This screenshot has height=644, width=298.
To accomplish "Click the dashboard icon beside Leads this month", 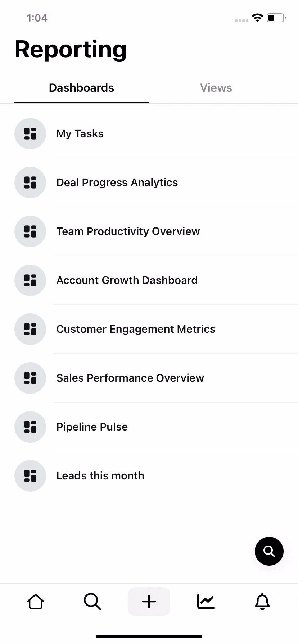I will tap(30, 476).
